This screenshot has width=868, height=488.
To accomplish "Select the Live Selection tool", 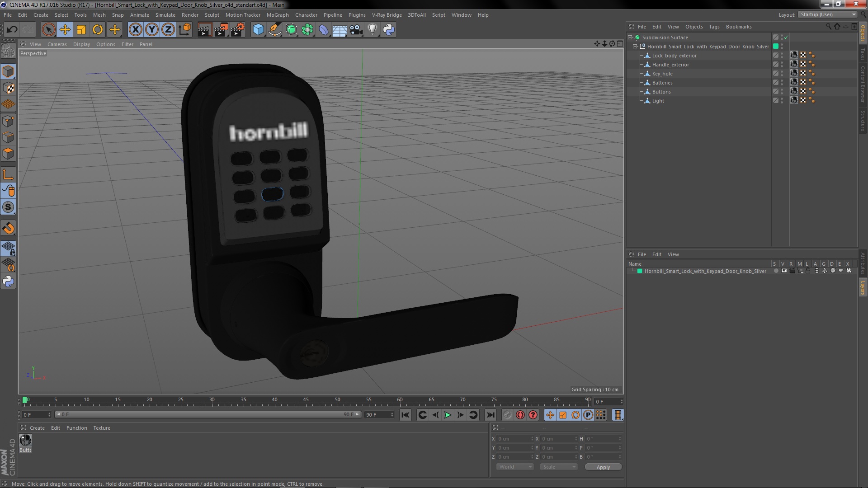I will [x=48, y=30].
